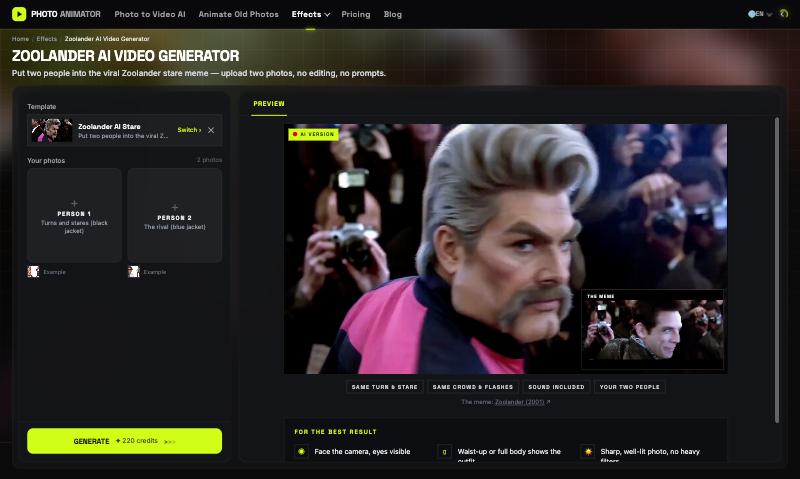Screen dimensions: 800x479
Task: Click the waist-up body tip icon
Action: [444, 451]
